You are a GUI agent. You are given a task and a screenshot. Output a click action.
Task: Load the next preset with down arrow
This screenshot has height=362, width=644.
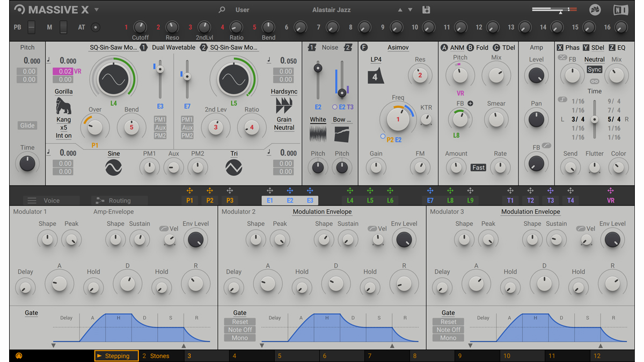point(411,10)
